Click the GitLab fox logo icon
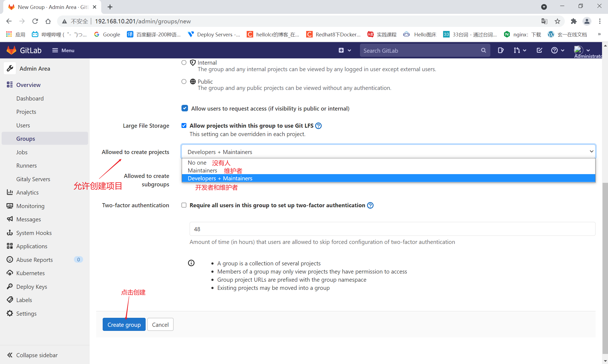 [11, 50]
